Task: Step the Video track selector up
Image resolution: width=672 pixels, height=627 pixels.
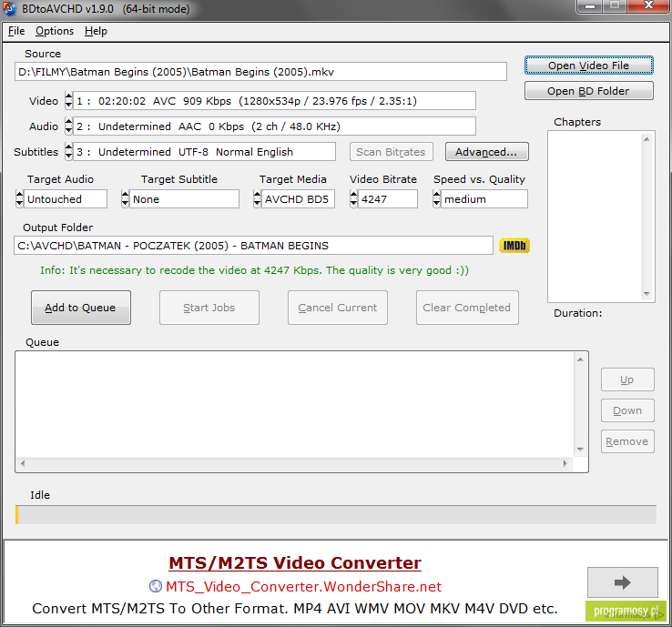Action: click(x=68, y=96)
